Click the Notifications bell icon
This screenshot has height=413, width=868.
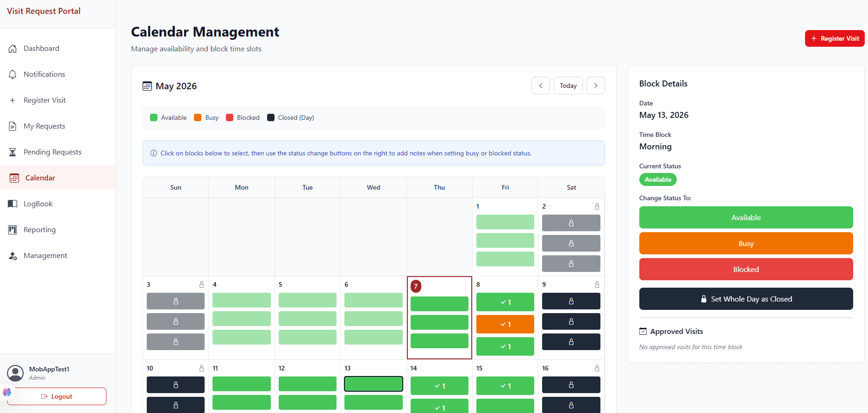coord(12,74)
